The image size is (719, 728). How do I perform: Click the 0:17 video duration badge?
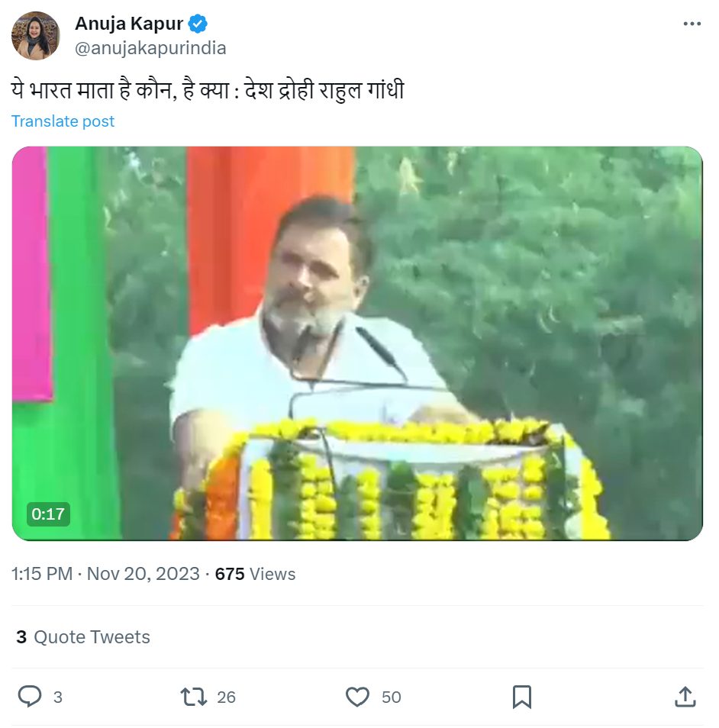pos(48,514)
